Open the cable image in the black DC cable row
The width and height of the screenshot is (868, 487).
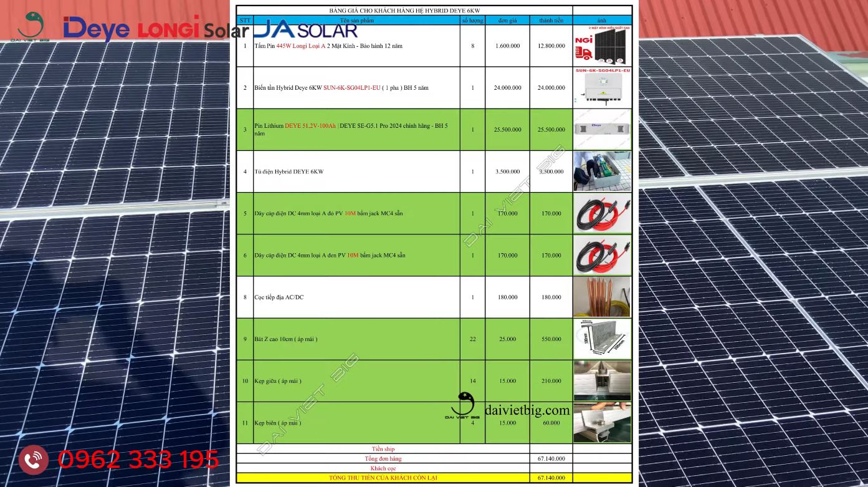[x=602, y=255]
